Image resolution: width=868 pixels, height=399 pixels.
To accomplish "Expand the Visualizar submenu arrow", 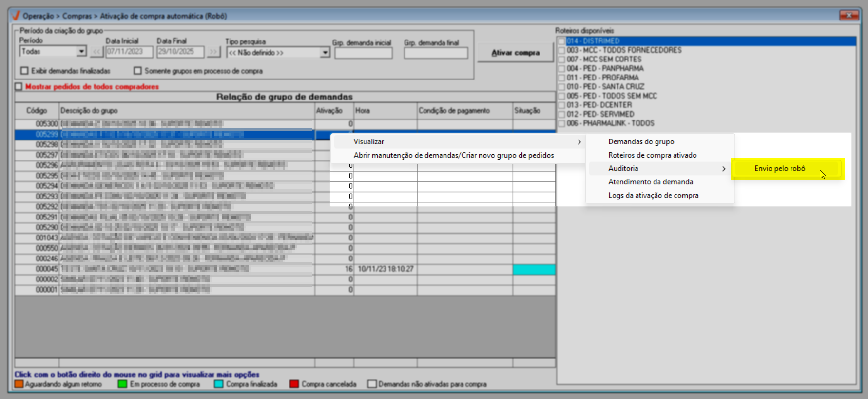I will coord(579,142).
